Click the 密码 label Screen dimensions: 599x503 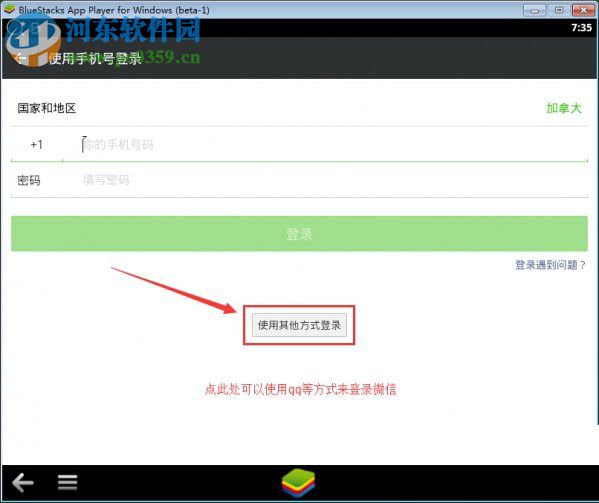click(29, 180)
